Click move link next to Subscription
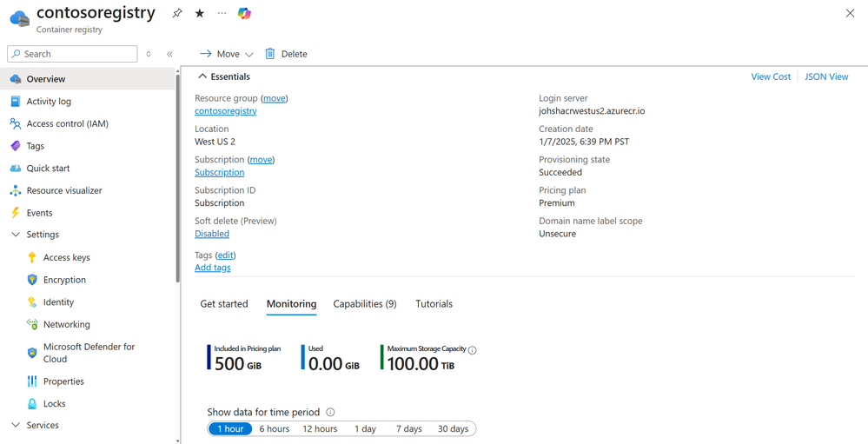The height and width of the screenshot is (444, 868). tap(261, 160)
